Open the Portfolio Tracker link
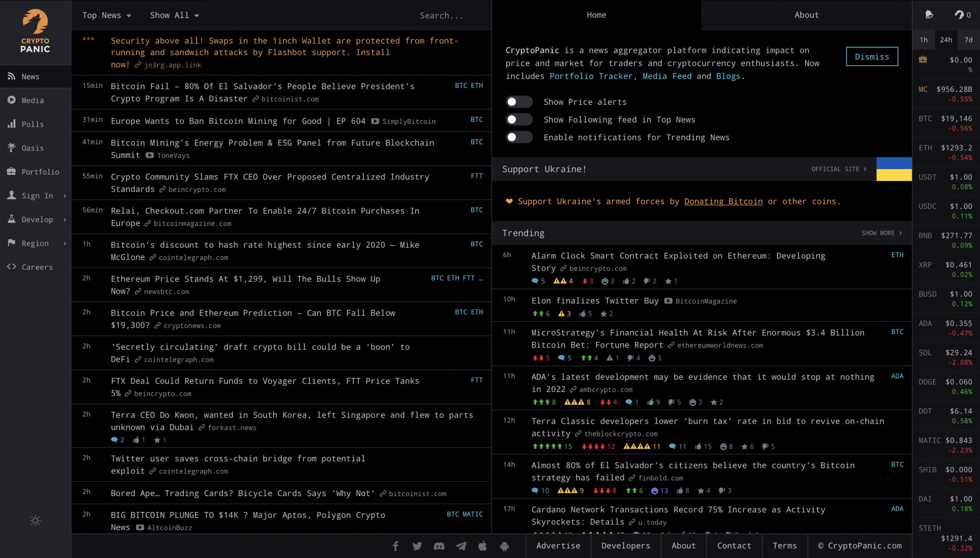The width and height of the screenshot is (980, 558). (x=591, y=76)
